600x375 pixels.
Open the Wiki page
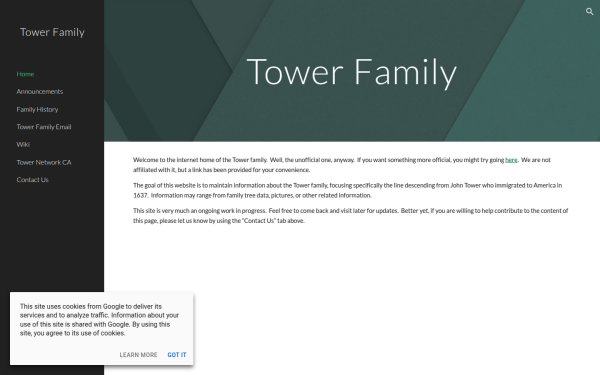(23, 144)
